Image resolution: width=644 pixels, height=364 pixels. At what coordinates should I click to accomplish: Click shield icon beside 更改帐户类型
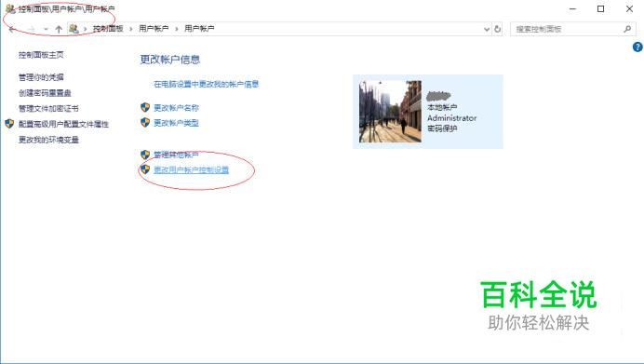pyautogui.click(x=145, y=123)
